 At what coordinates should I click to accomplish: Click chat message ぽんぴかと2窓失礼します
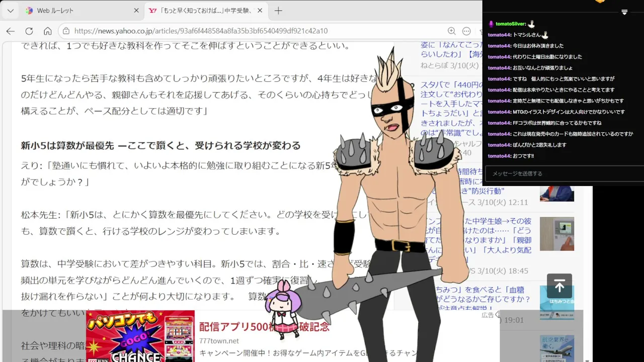click(539, 145)
